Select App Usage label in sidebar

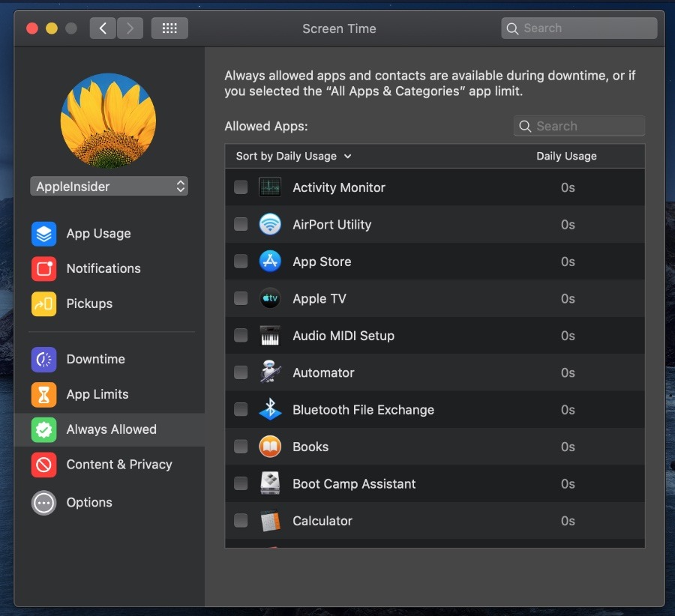tap(98, 234)
